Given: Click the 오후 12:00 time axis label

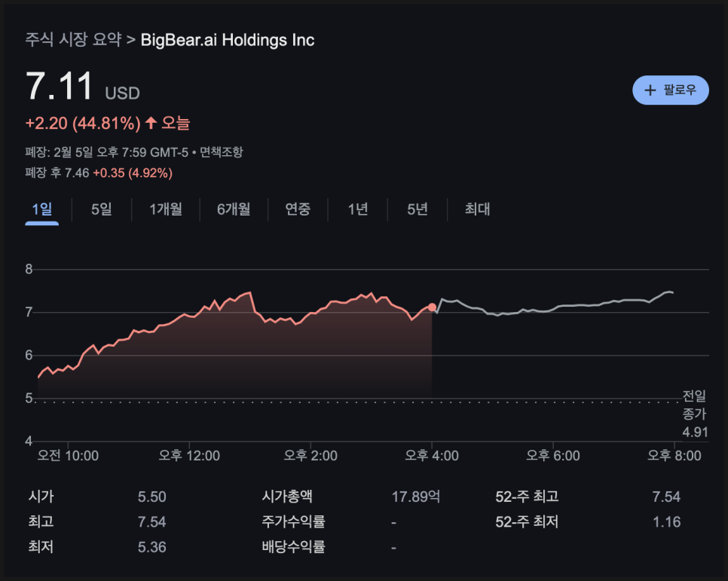Looking at the screenshot, I should coord(189,456).
